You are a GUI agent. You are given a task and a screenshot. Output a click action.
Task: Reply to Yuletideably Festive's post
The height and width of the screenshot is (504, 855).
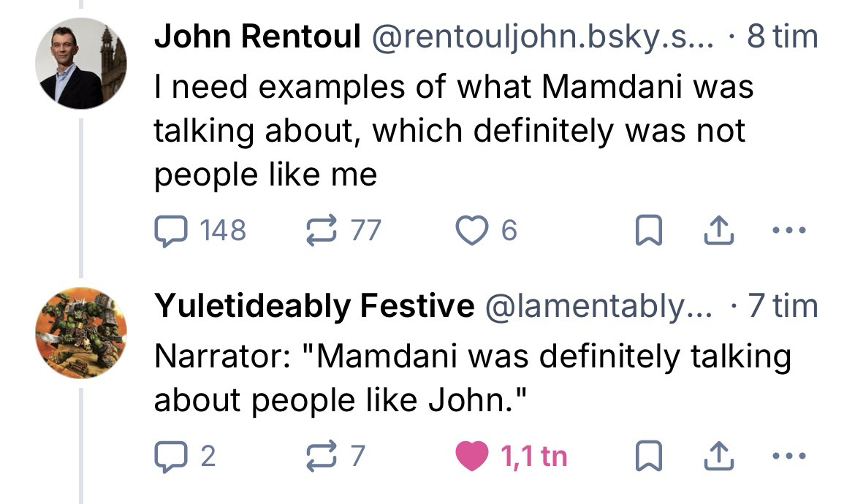170,457
